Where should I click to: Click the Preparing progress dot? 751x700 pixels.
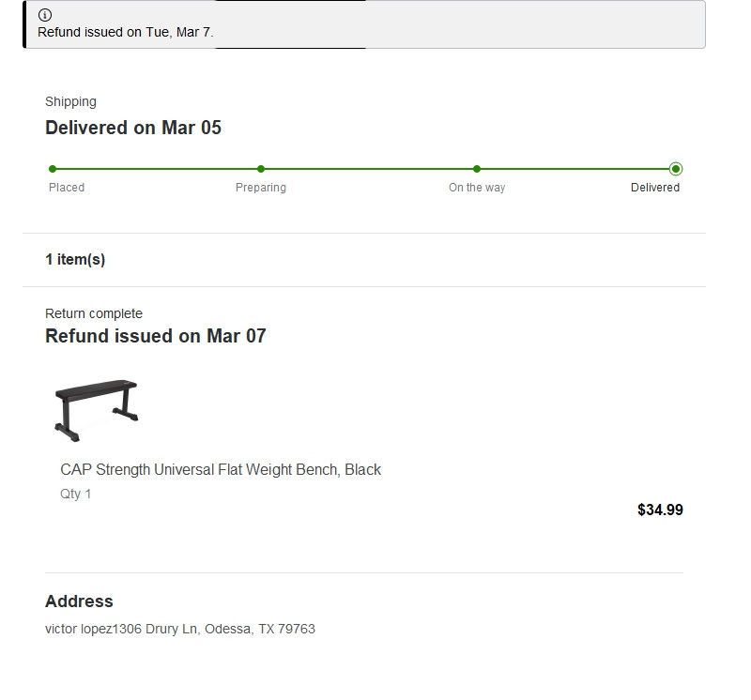click(261, 169)
